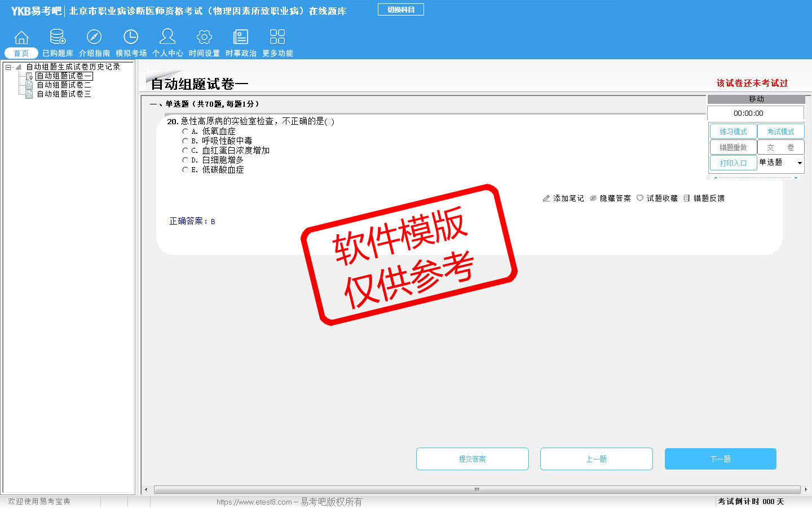Click the 正确答案：B text

point(192,221)
